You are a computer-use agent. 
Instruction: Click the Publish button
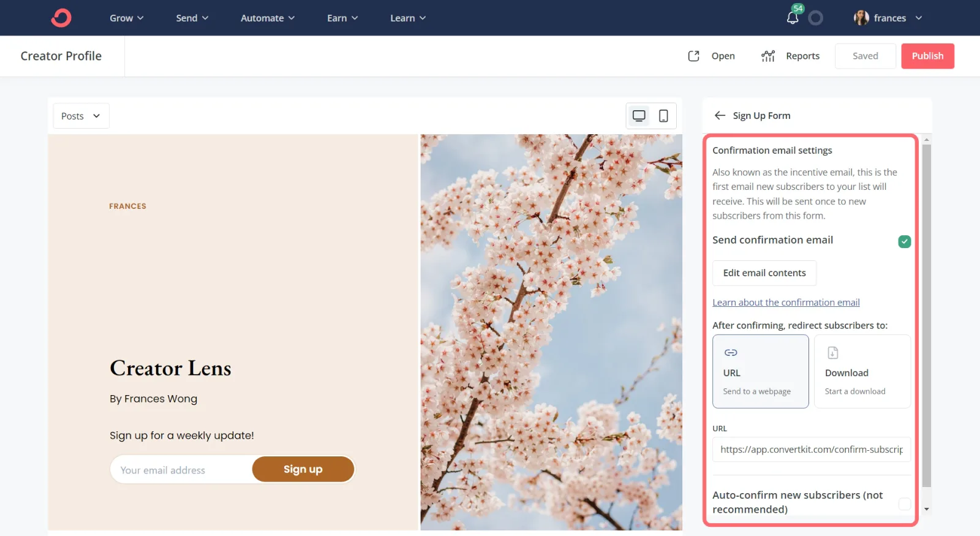pyautogui.click(x=927, y=56)
